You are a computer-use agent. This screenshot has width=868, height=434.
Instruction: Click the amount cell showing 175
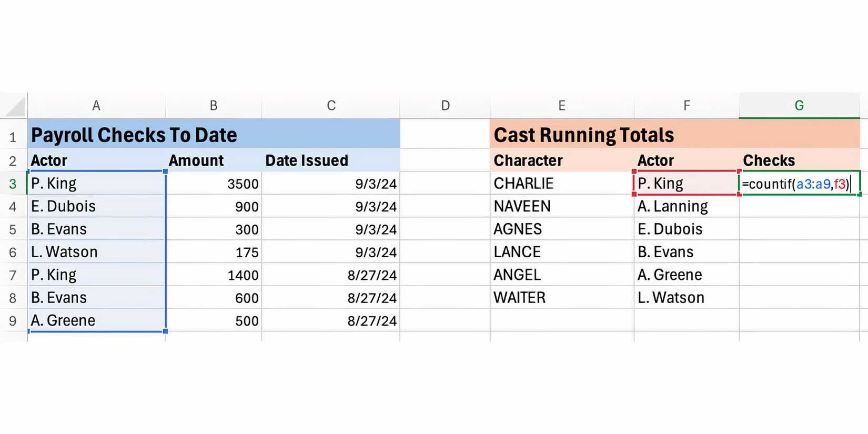(x=214, y=252)
